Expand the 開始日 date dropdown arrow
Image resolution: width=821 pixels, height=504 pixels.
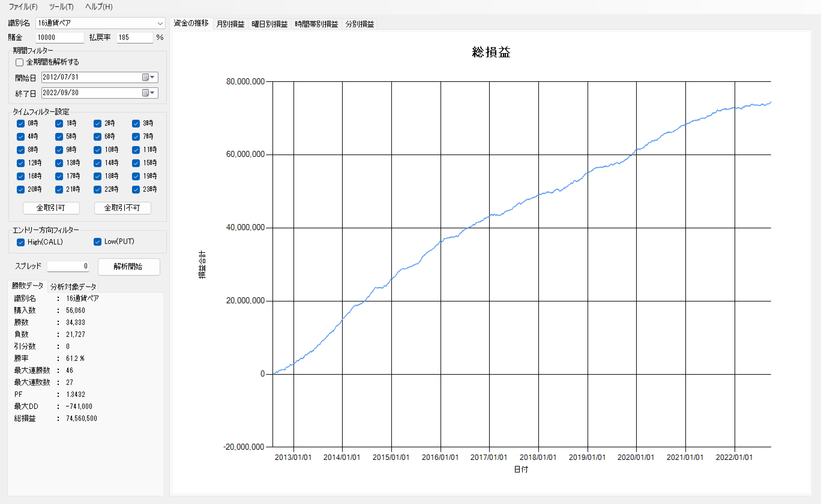[152, 77]
